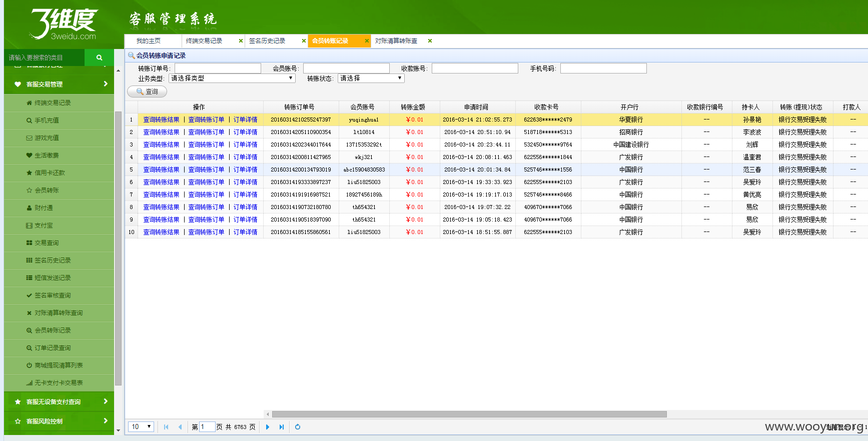
Task: Open the page size 10 dropdown
Action: (x=141, y=427)
